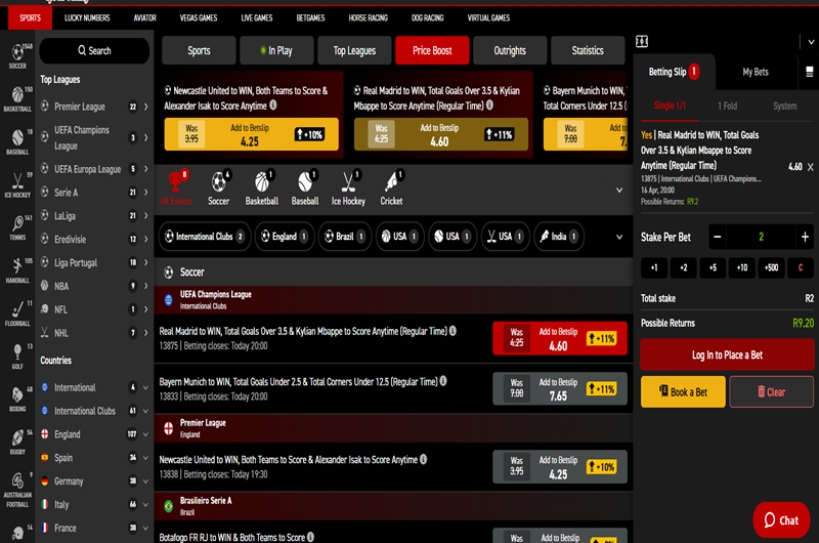
Task: Open the Handball icon in left sidebar
Action: (17, 270)
